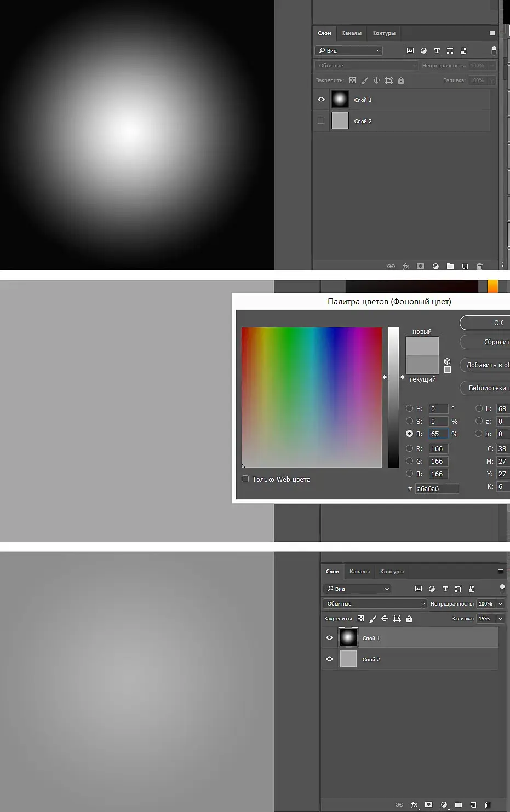Add layer style (fx) in the upper panel footer
Image resolution: width=510 pixels, height=812 pixels.
tap(406, 266)
